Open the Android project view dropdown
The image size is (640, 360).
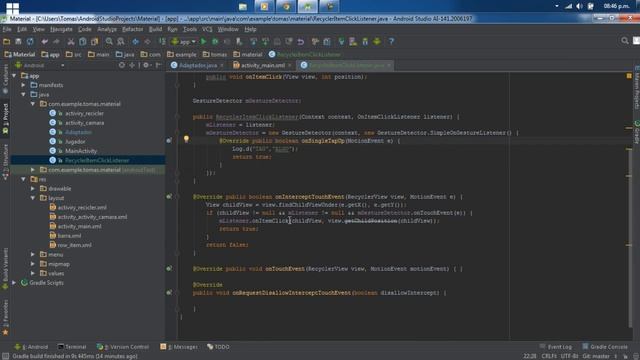[x=40, y=65]
